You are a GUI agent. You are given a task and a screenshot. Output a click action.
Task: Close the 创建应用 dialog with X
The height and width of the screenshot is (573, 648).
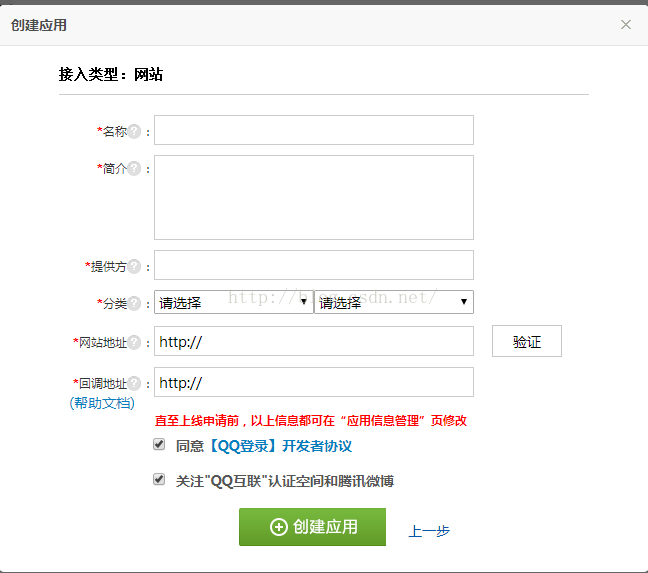(x=626, y=25)
